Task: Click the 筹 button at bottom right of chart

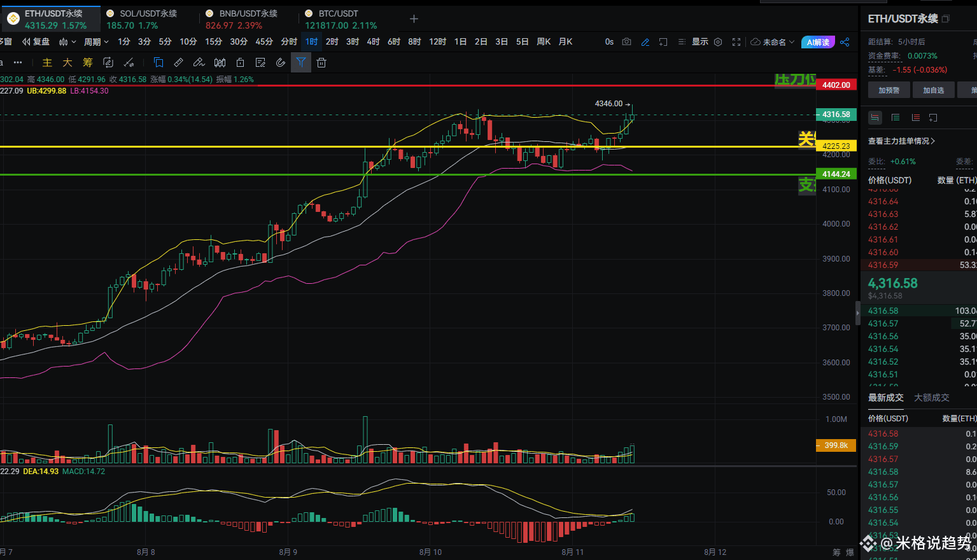Action: pyautogui.click(x=836, y=552)
